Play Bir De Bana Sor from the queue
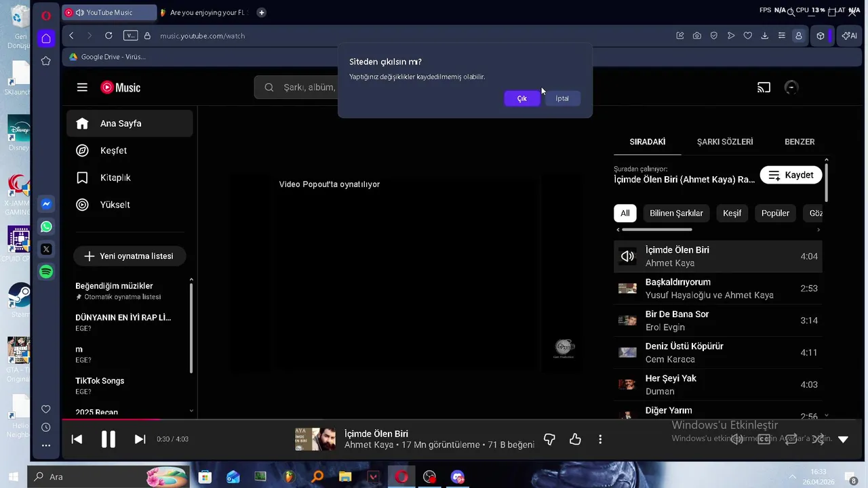The image size is (868, 488). pyautogui.click(x=718, y=321)
